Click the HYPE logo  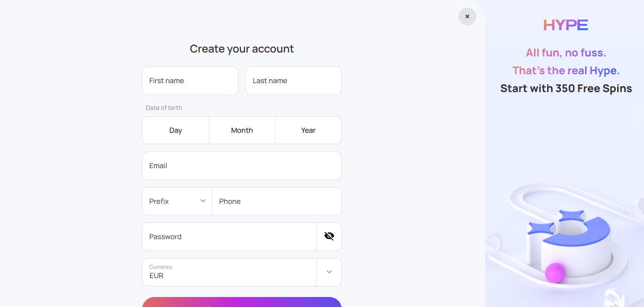point(566,25)
